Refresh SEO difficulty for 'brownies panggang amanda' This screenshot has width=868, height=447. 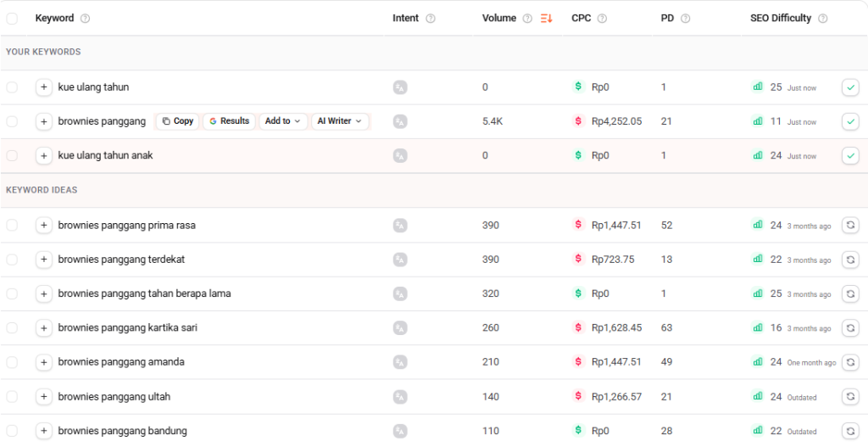tap(850, 362)
